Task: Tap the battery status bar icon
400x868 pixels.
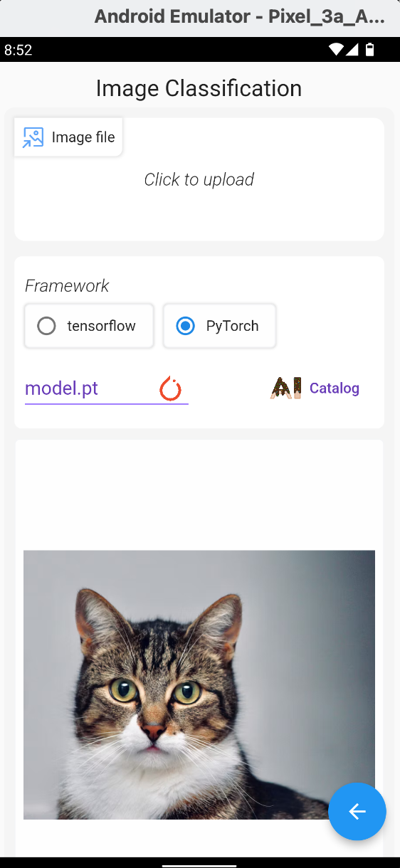Action: click(369, 50)
